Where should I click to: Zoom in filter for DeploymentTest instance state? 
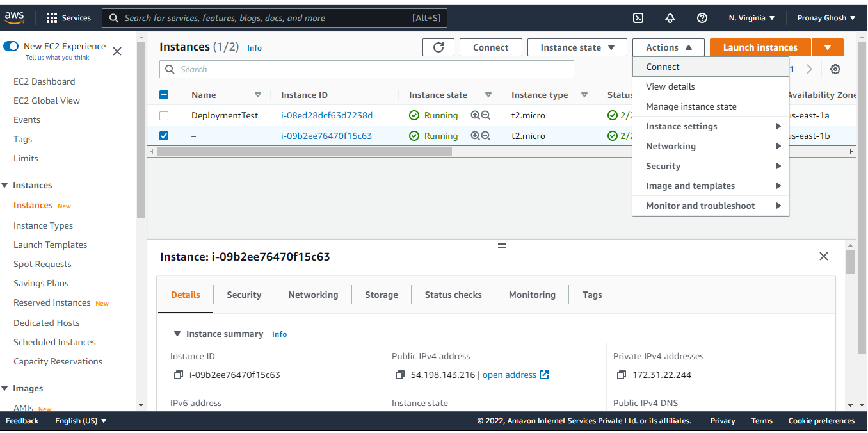(475, 115)
